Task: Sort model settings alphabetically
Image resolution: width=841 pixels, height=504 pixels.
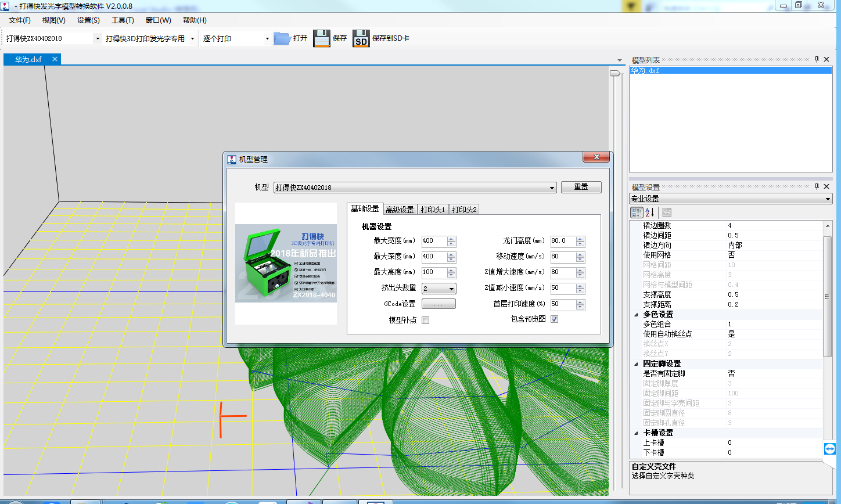Action: click(650, 213)
